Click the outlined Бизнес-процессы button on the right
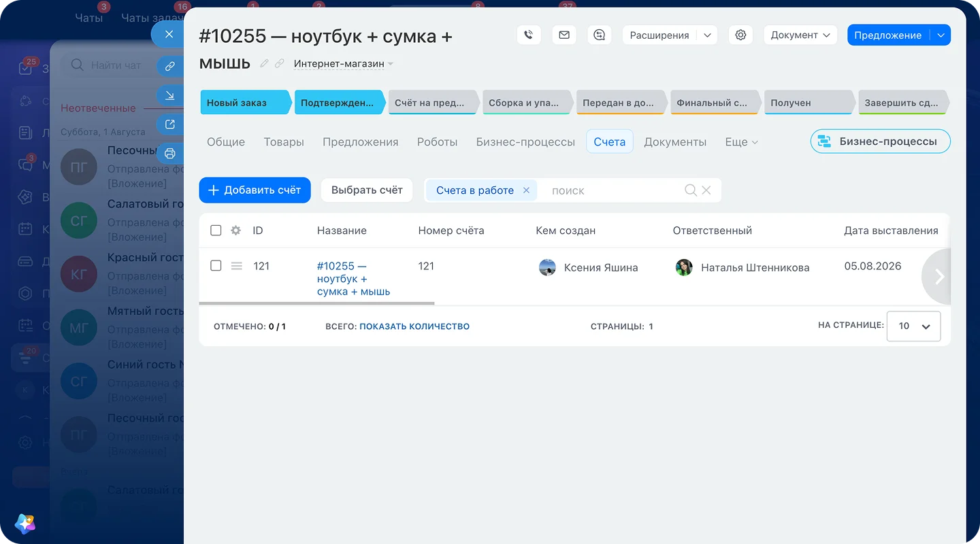The width and height of the screenshot is (980, 544). click(x=880, y=141)
